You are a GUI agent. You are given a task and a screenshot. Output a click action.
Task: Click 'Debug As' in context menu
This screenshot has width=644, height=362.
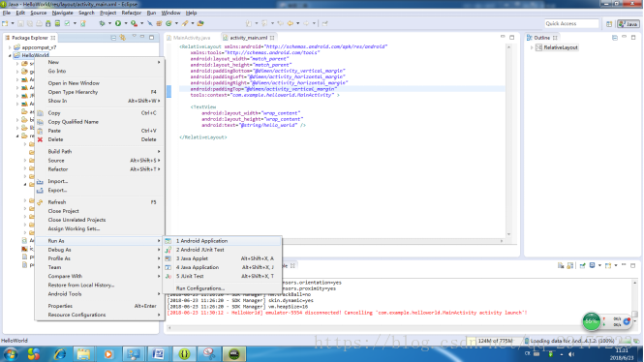tap(100, 250)
